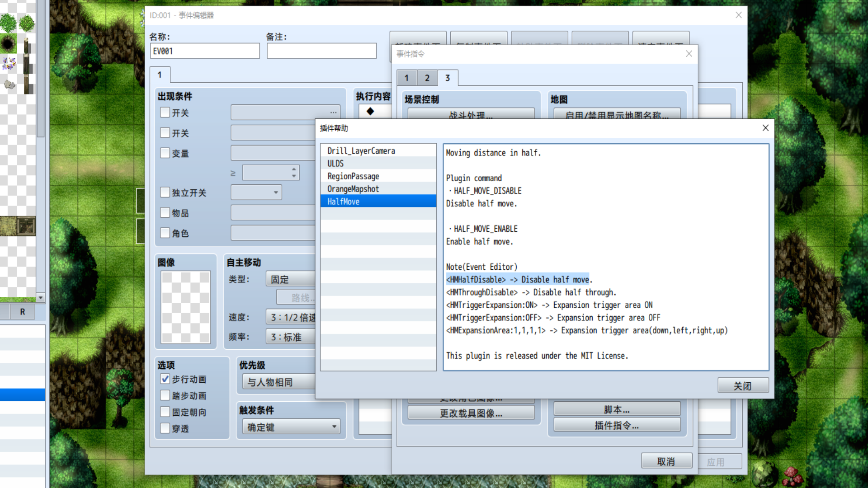
Task: Select HalfMove in the plugin list
Action: pyautogui.click(x=378, y=202)
